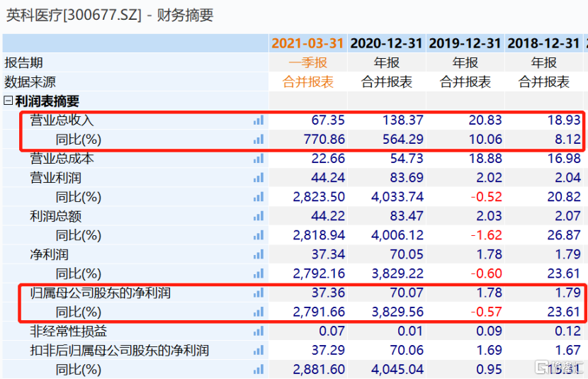Click 年报 under the 2020-12-31 column
The width and height of the screenshot is (588, 379).
tap(387, 62)
